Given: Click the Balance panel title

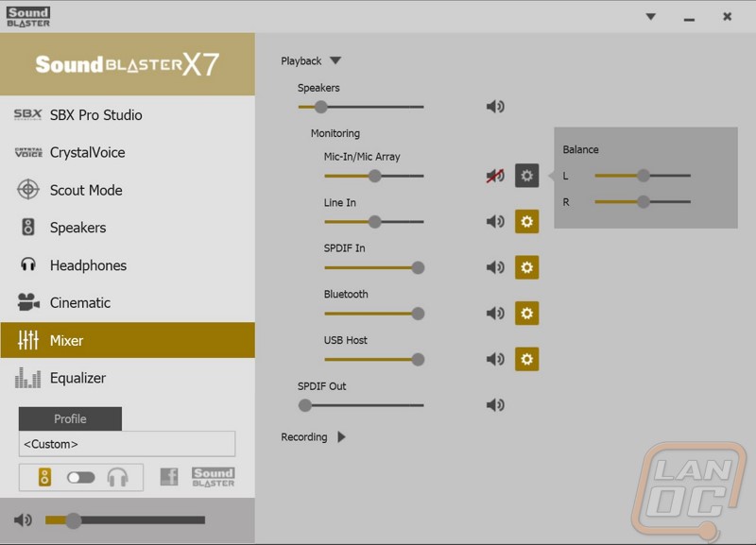Looking at the screenshot, I should (580, 149).
